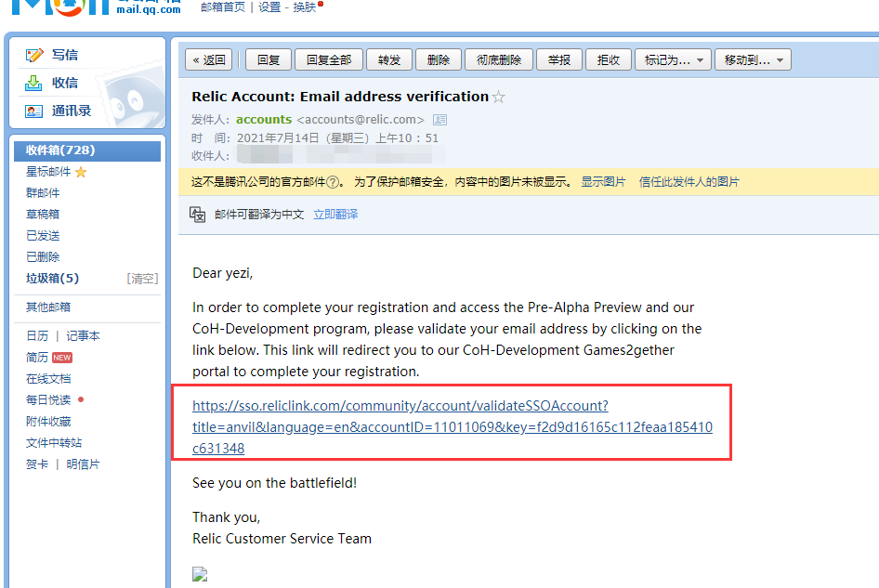Click the contacts card icon
Image resolution: width=879 pixels, height=588 pixels.
[x=33, y=111]
